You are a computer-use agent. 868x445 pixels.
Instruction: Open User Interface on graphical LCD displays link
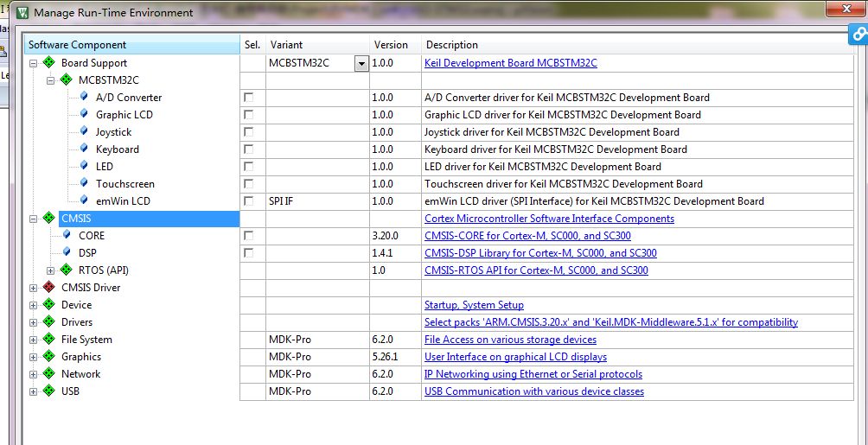tap(515, 357)
